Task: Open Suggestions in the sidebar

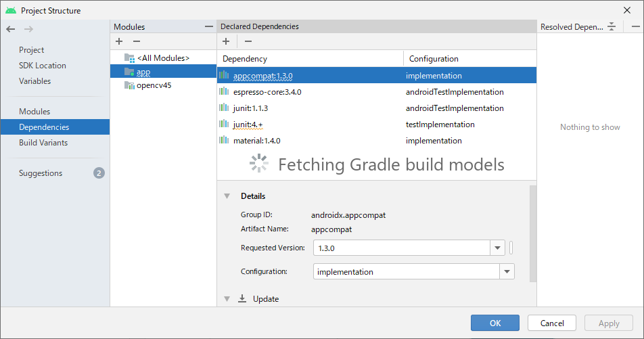Action: (x=41, y=173)
